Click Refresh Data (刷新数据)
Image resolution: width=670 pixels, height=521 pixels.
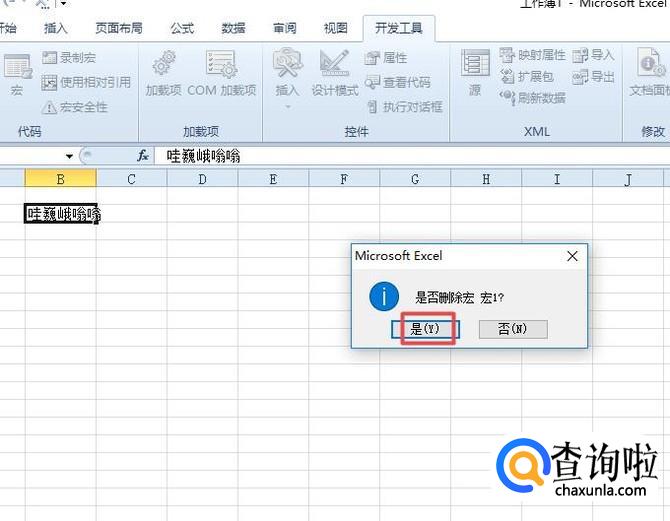tap(532, 98)
